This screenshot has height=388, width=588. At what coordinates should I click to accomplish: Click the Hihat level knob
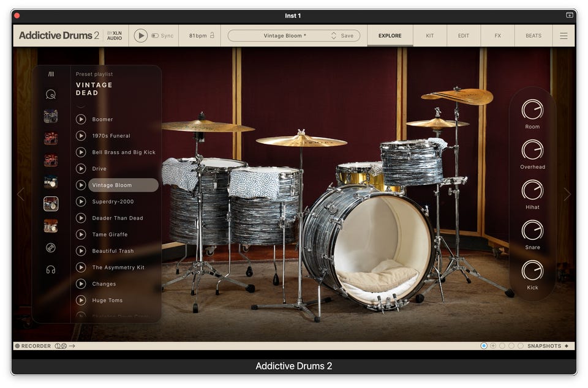532,190
